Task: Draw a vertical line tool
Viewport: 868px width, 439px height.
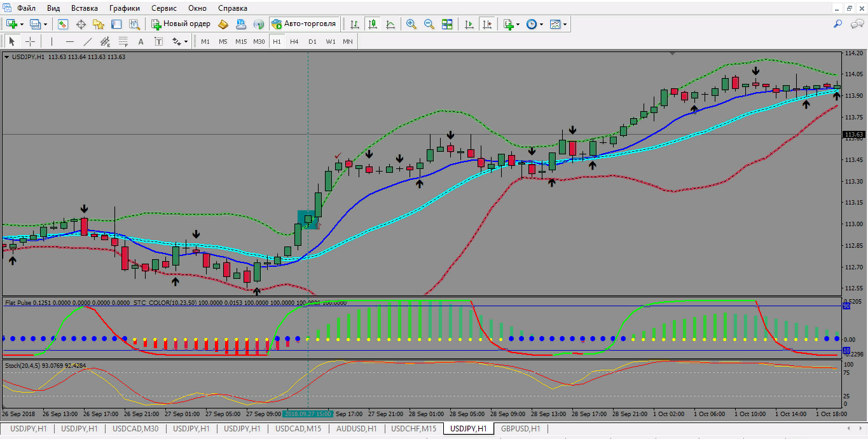Action: pyautogui.click(x=52, y=41)
